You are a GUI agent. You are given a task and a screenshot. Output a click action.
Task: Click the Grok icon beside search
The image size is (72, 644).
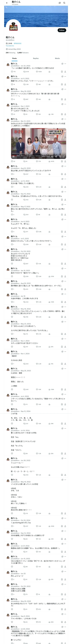coord(60,3)
